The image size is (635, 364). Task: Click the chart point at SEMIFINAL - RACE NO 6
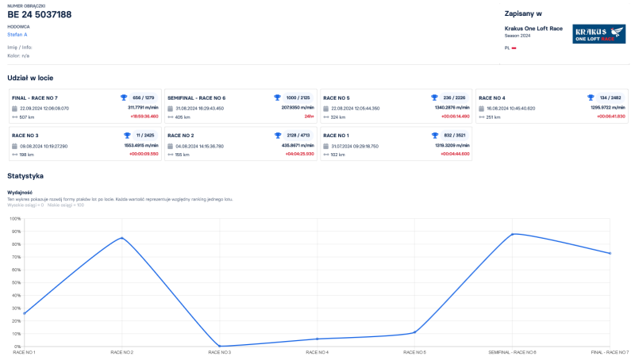[x=513, y=234]
